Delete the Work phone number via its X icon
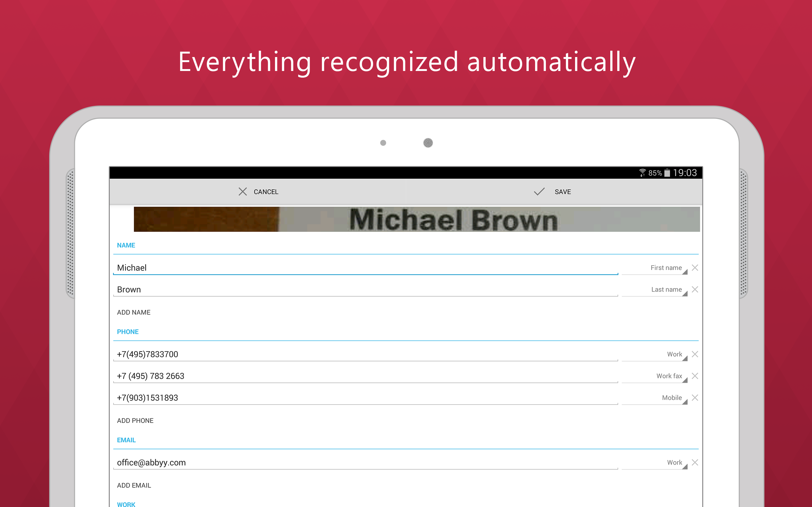Image resolution: width=812 pixels, height=507 pixels. (695, 354)
